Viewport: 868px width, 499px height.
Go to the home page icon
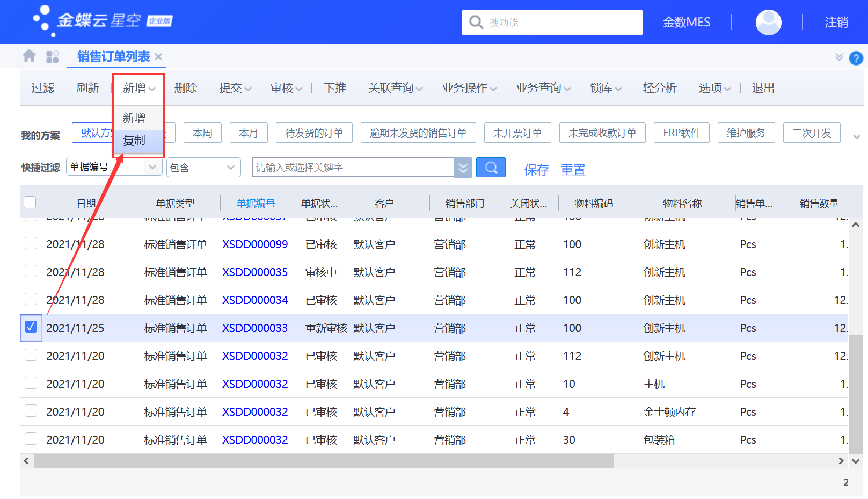[30, 56]
